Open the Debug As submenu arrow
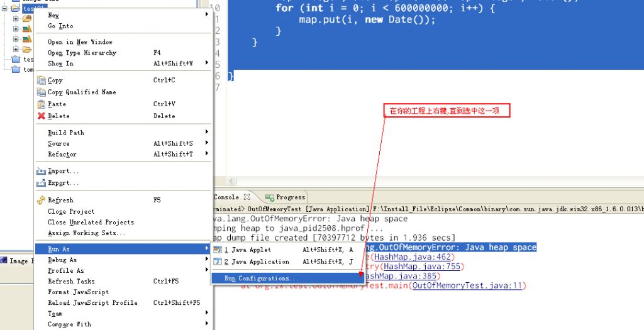Viewport: 644px width, 330px height. tap(206, 260)
